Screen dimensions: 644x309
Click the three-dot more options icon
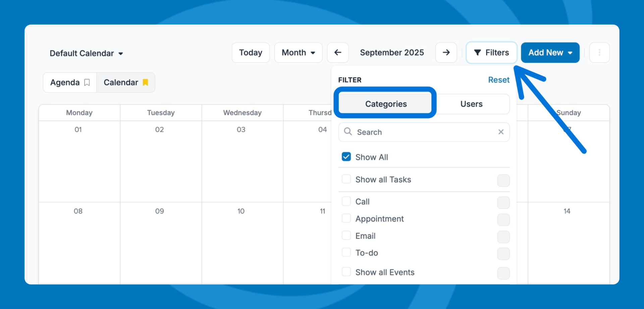click(x=599, y=53)
